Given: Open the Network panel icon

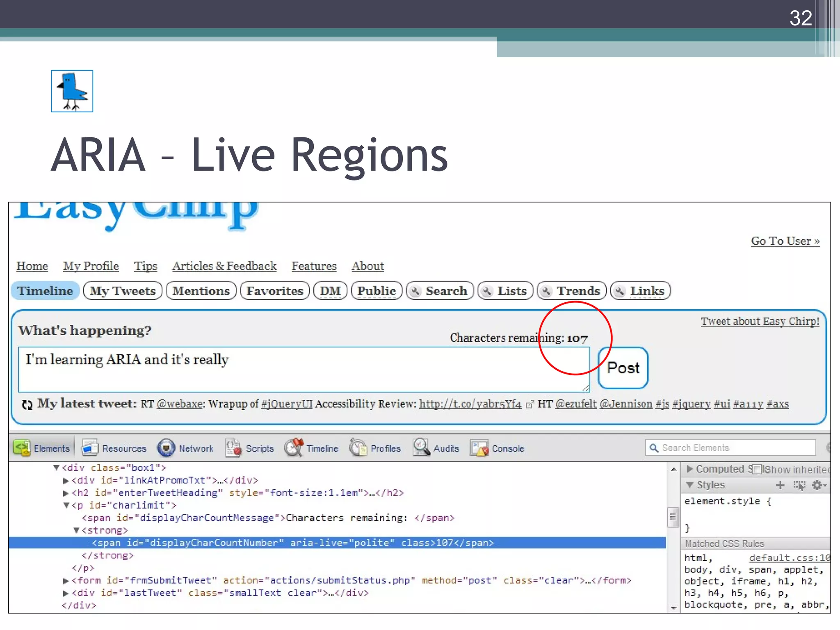Looking at the screenshot, I should [x=166, y=447].
